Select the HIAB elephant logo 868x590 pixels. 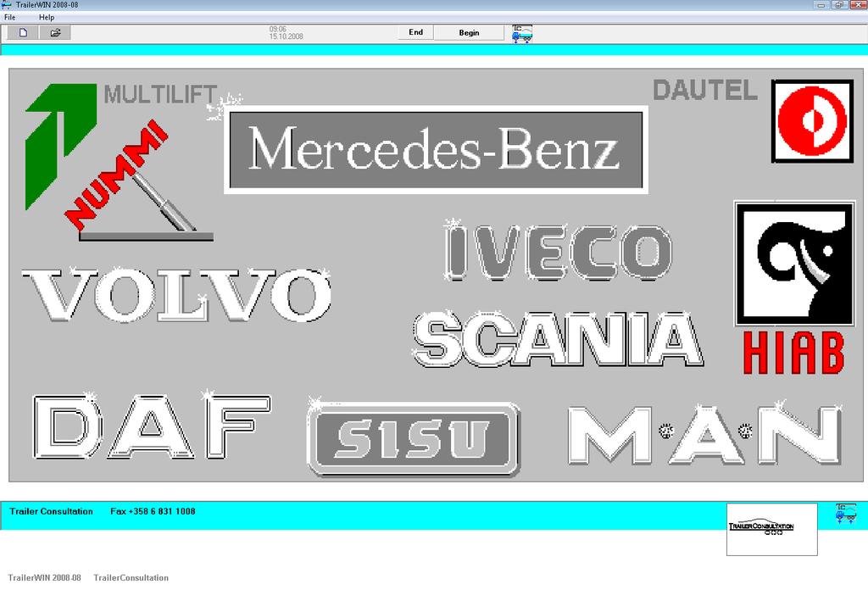pos(794,264)
